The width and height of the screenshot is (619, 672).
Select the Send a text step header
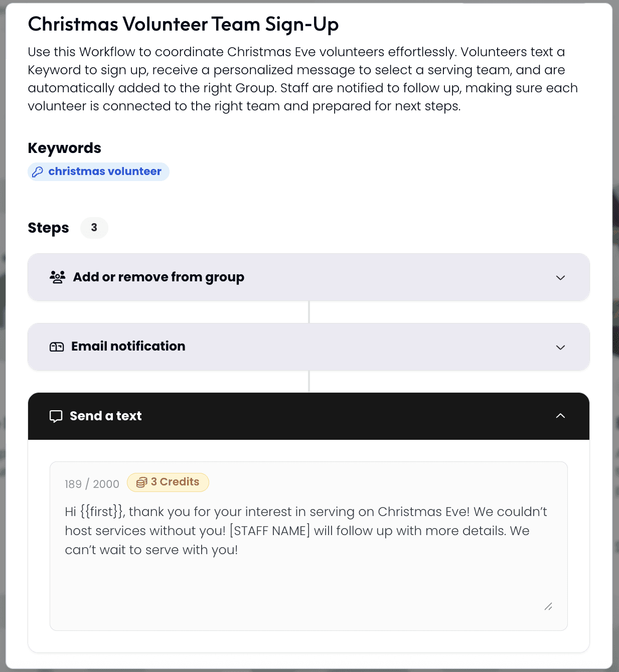[308, 416]
